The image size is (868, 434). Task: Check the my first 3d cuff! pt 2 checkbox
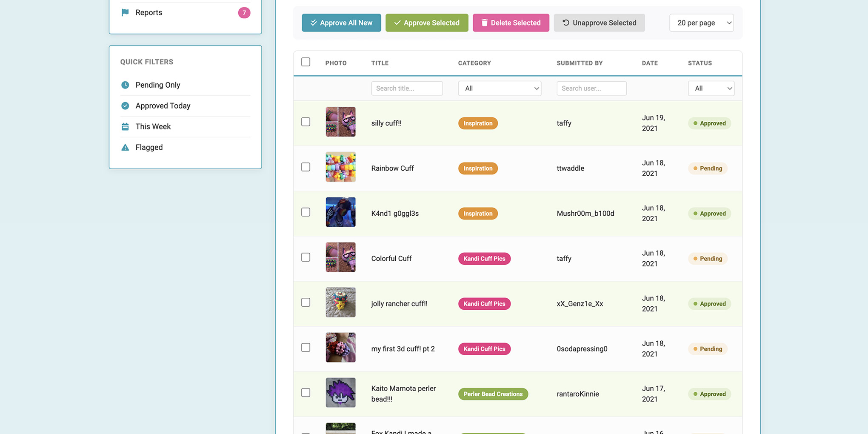306,347
